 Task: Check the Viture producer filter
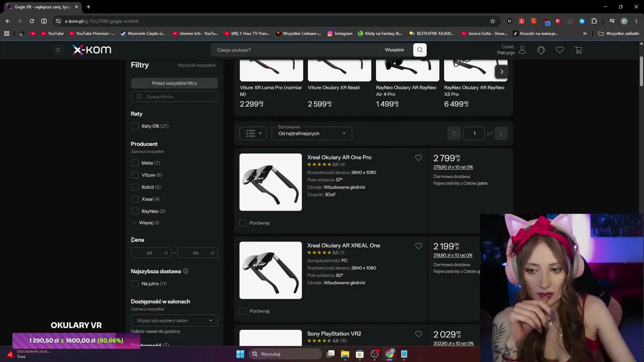[135, 175]
